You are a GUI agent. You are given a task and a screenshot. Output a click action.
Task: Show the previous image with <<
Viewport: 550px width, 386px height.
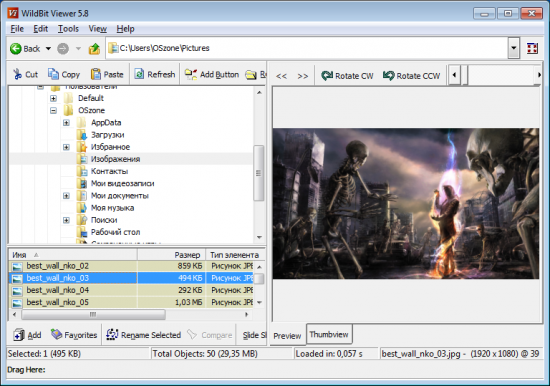(x=281, y=76)
